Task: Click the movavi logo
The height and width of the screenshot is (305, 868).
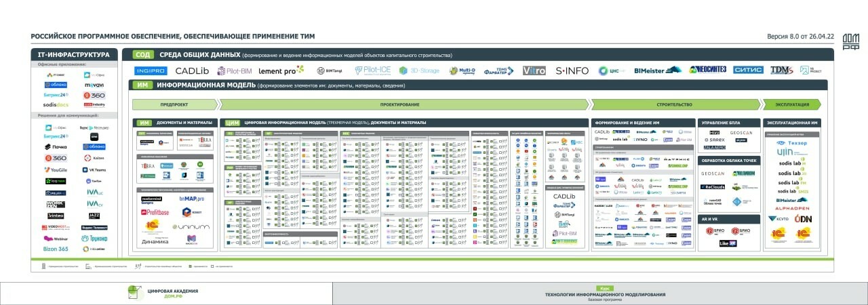Action: click(x=94, y=85)
